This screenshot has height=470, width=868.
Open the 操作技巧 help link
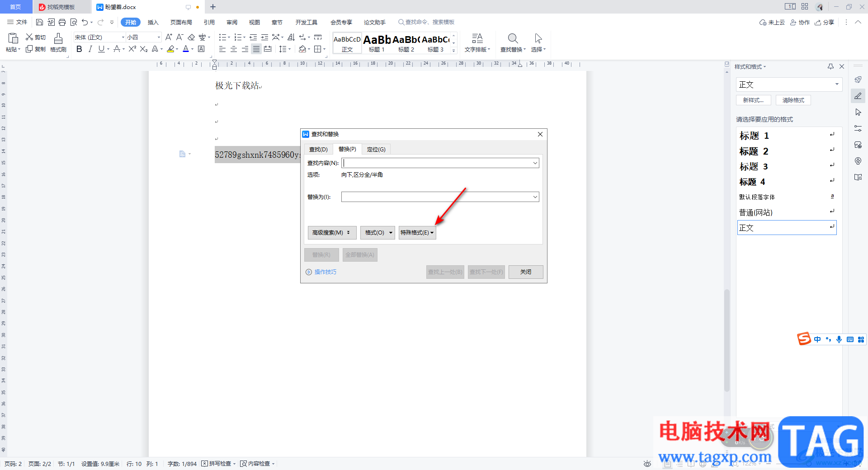(x=321, y=272)
